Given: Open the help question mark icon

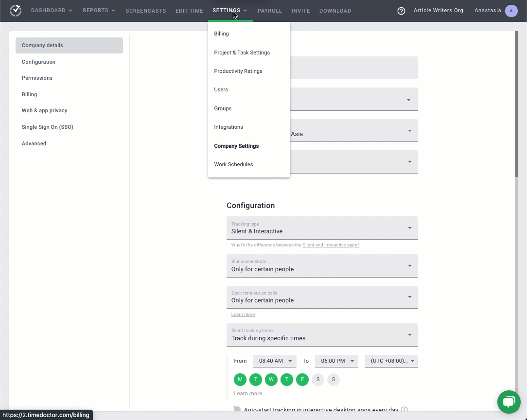Looking at the screenshot, I should (x=401, y=11).
